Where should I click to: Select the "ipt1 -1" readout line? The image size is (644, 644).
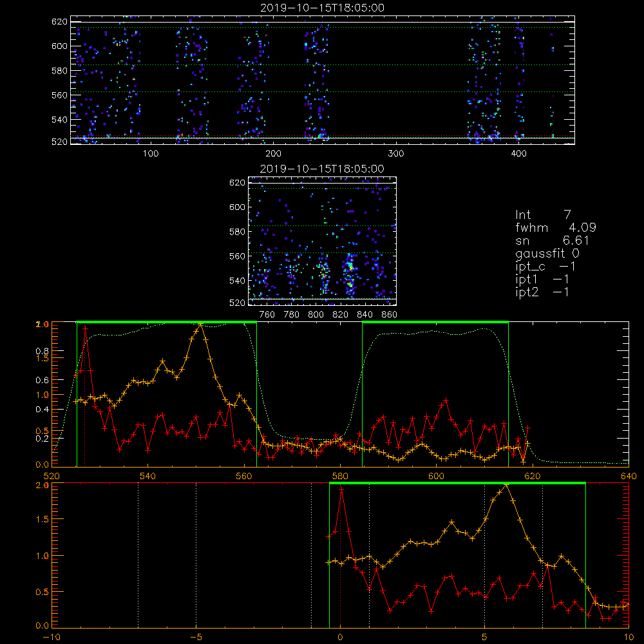542,279
